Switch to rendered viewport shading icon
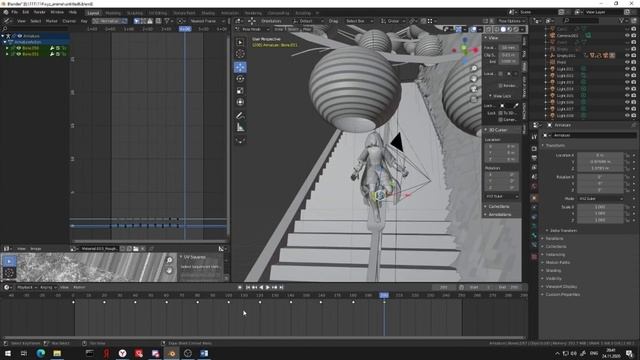Screen dimensions: 640x360 click(516, 29)
